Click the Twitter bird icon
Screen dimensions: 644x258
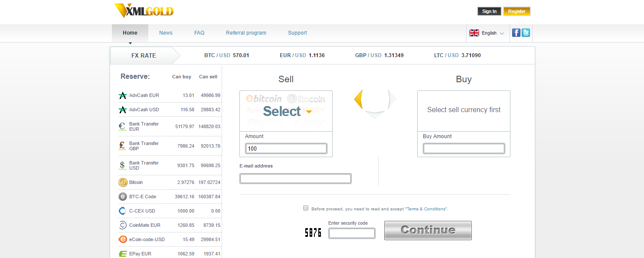526,33
